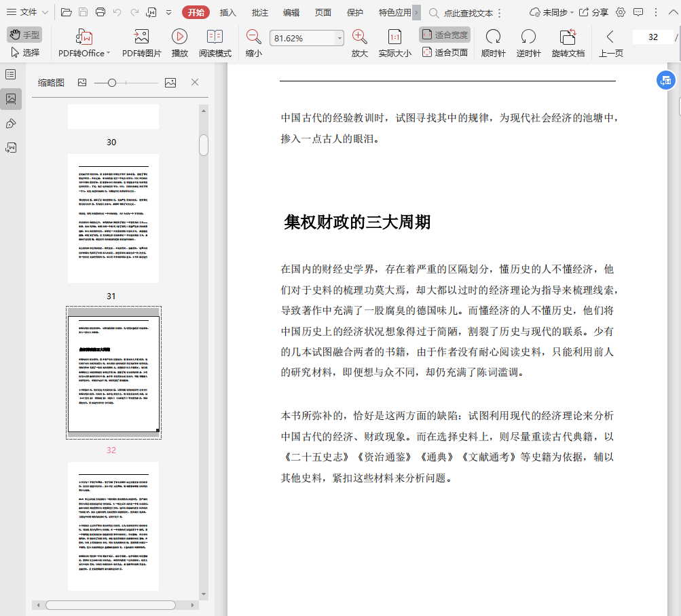Viewport: 681px width, 616px height.
Task: Switch to the 批注 tab
Action: 259,12
